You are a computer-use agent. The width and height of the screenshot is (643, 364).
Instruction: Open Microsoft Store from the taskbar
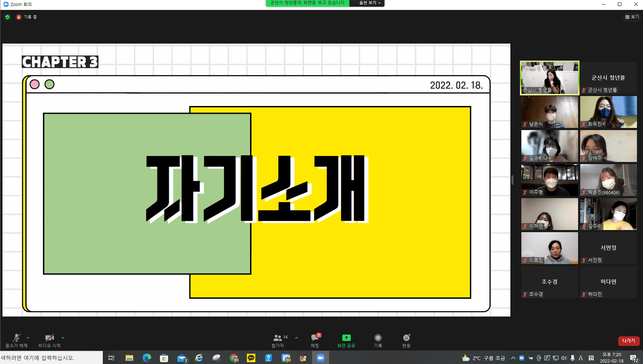164,358
